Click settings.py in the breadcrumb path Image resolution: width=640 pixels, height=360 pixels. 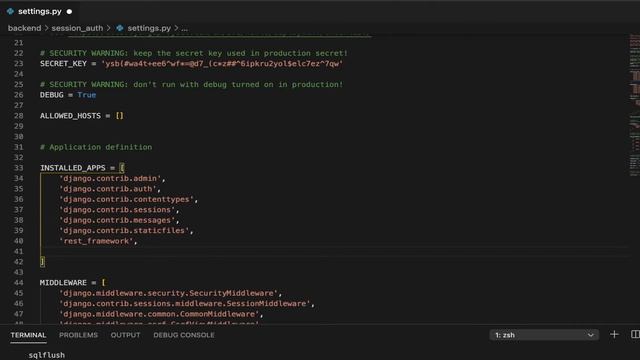[149, 28]
